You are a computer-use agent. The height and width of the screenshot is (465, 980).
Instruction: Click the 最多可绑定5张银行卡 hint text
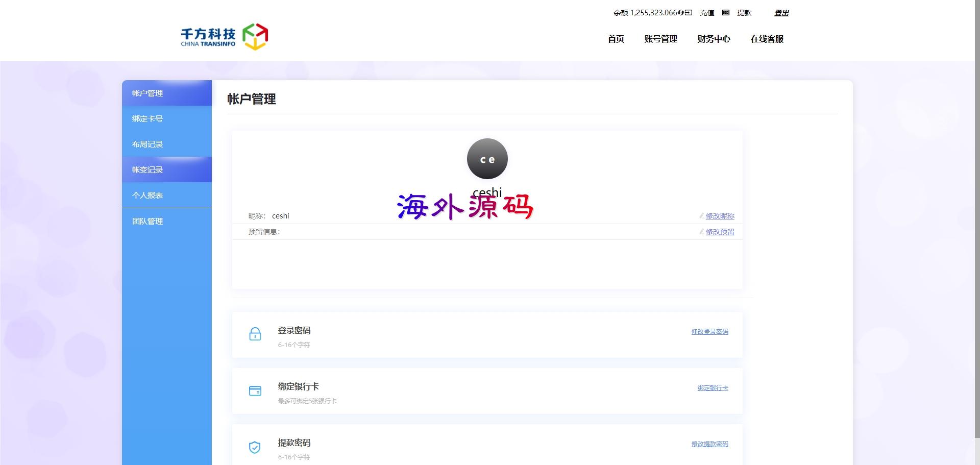307,401
